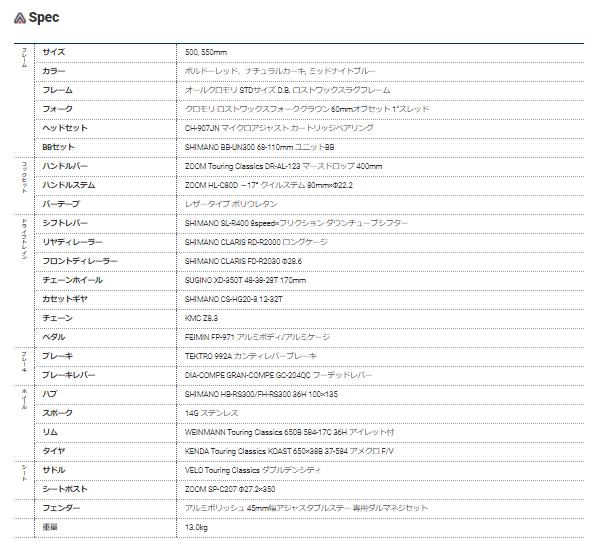
Task: Select DIA-COMPE GRAN-COMPE lever value
Action: click(278, 375)
